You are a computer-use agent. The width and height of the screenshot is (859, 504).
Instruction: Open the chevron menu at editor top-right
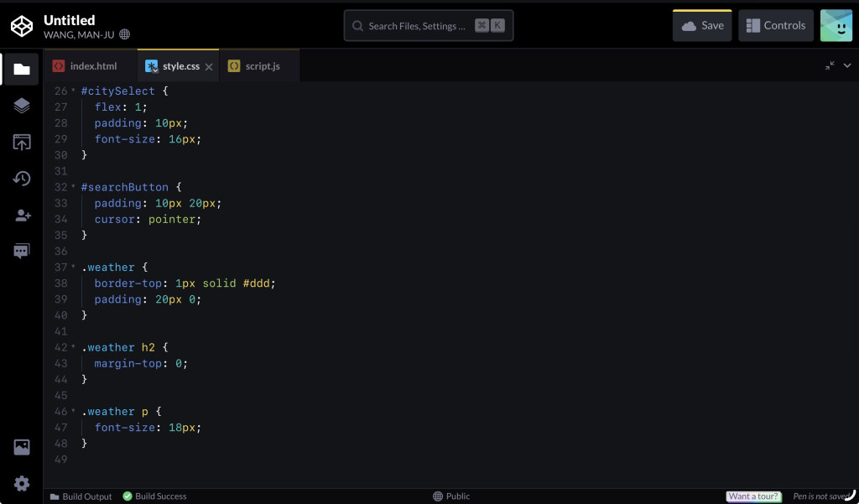pyautogui.click(x=847, y=65)
